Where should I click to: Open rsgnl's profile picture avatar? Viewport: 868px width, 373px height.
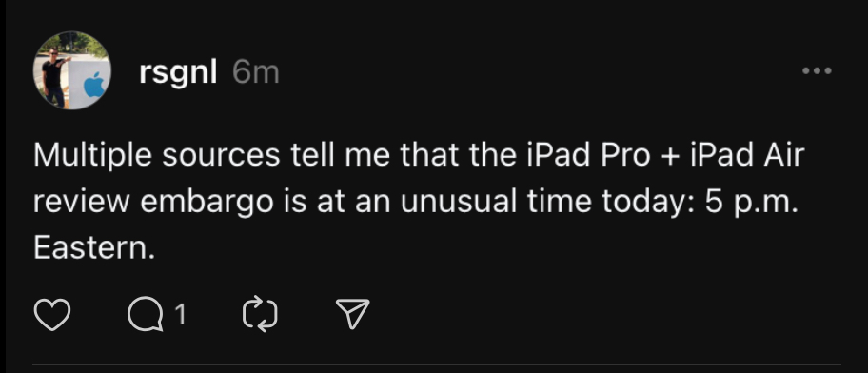point(72,70)
